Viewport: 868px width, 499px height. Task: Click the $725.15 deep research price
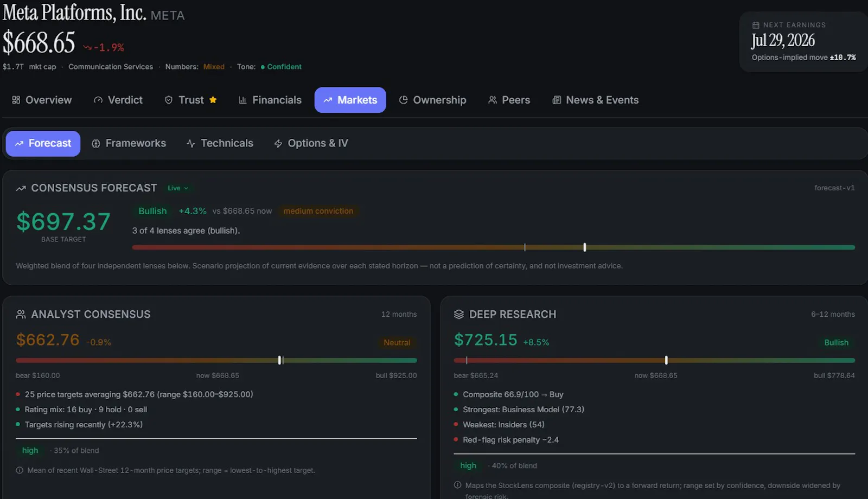point(486,340)
